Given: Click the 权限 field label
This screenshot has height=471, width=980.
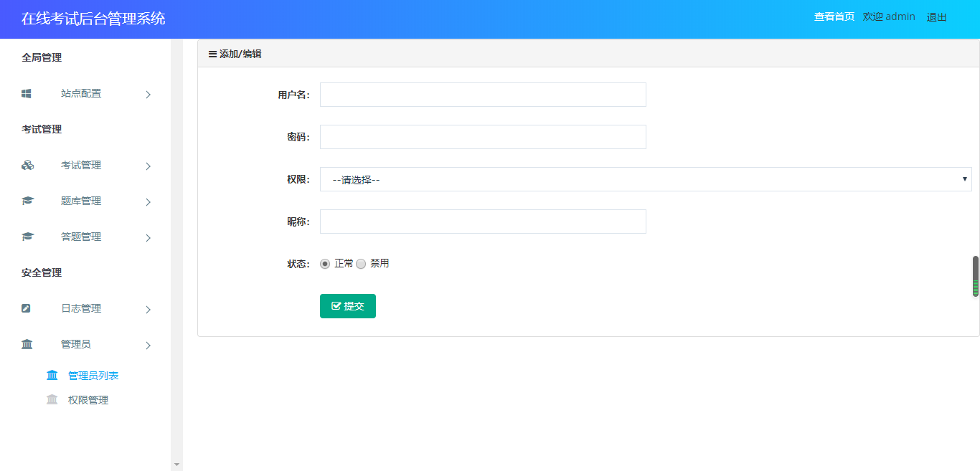Looking at the screenshot, I should [298, 179].
